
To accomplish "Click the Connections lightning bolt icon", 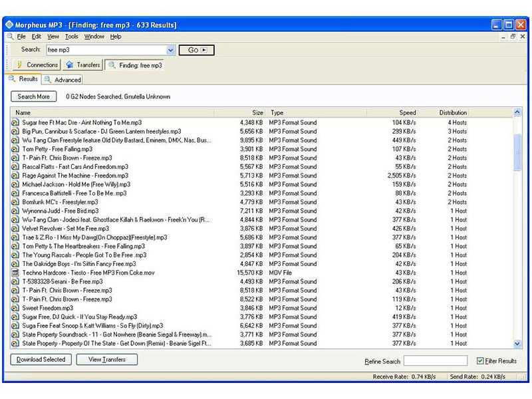I will click(20, 65).
